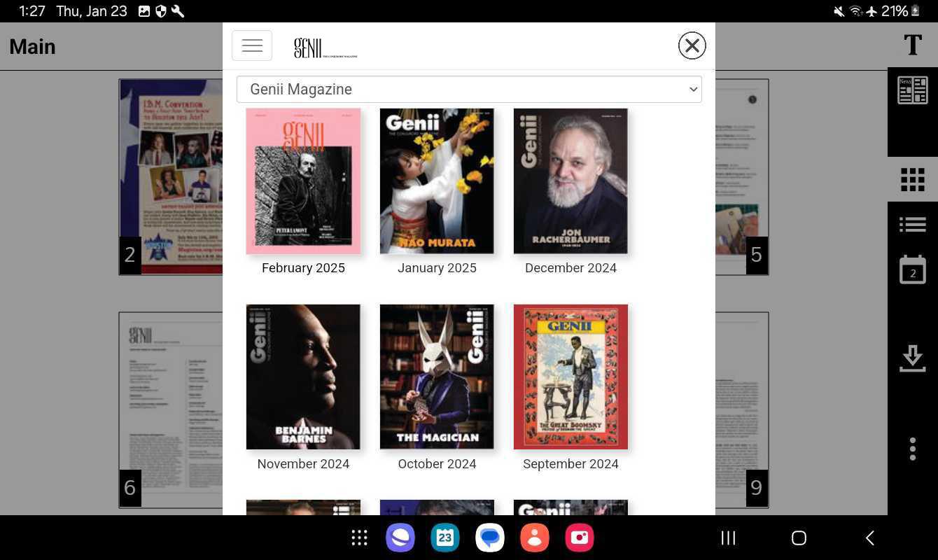Download the issue with the download icon

(x=913, y=358)
